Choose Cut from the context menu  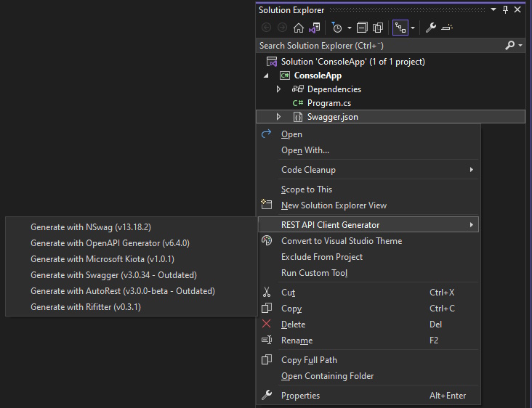click(369, 293)
